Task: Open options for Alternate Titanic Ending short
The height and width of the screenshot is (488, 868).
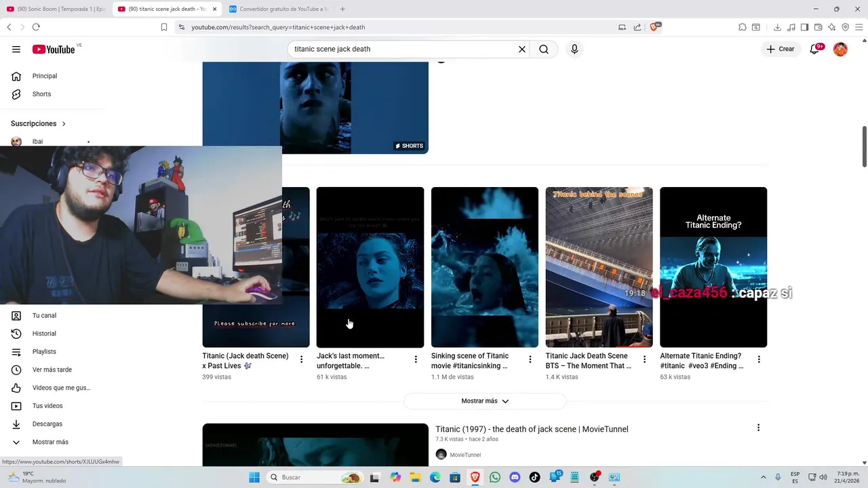Action: pos(759,359)
